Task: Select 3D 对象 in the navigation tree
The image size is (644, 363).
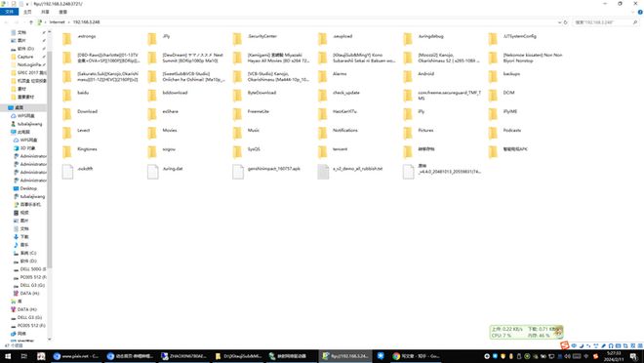Action: (x=24, y=147)
